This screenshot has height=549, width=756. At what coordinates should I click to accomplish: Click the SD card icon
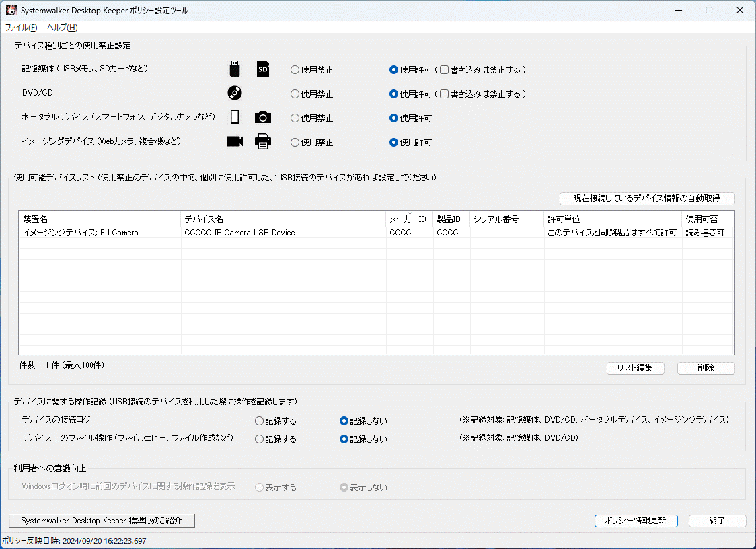pos(263,69)
